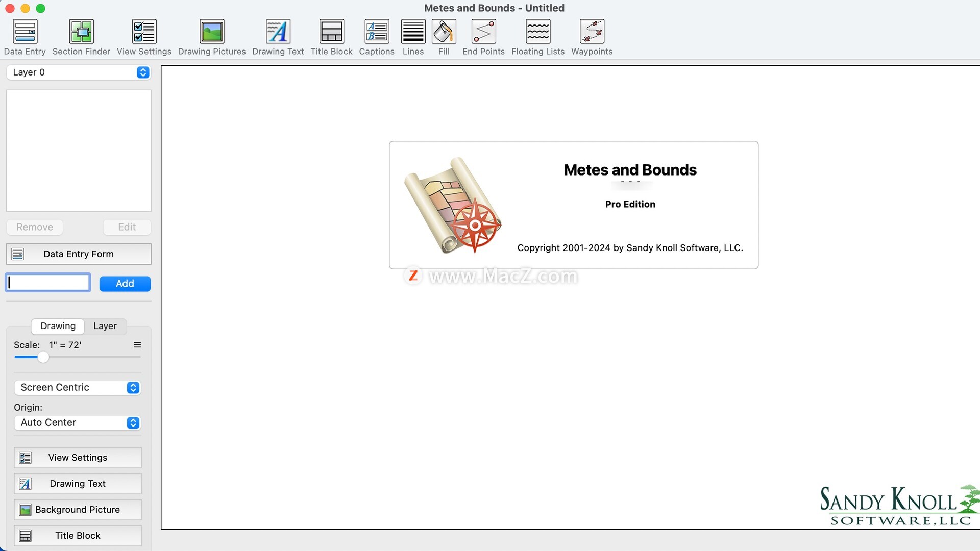Focus the call entry text field
Image resolution: width=980 pixels, height=551 pixels.
48,283
